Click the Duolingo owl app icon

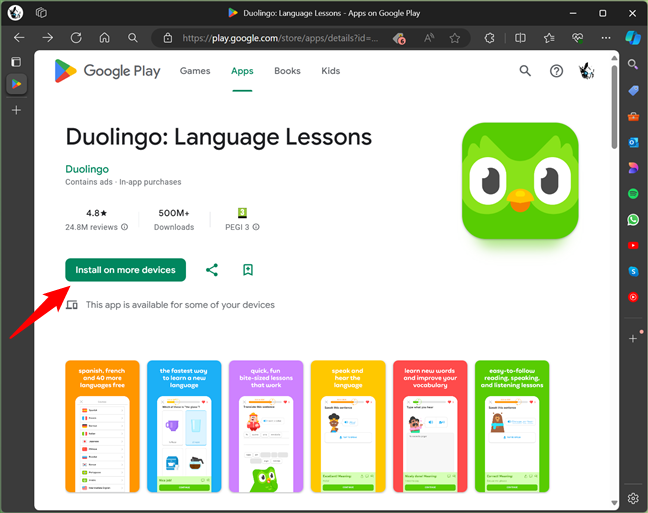click(x=520, y=181)
